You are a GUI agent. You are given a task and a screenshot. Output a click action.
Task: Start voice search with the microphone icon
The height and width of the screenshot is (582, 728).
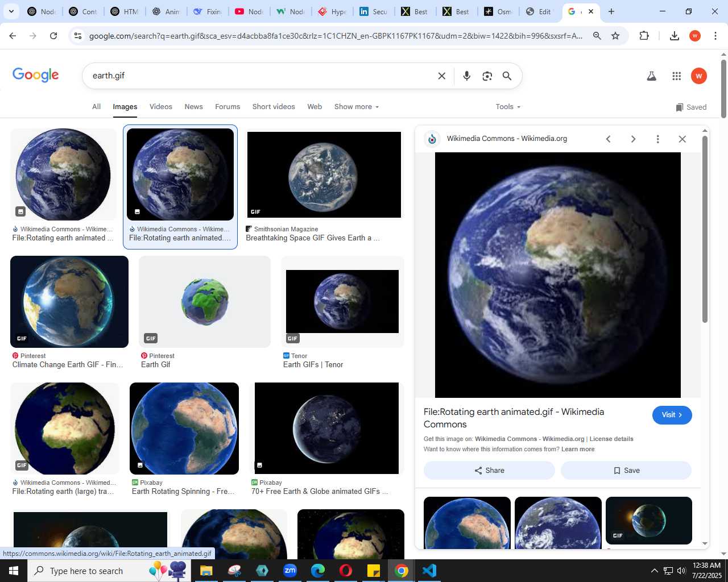pos(466,76)
